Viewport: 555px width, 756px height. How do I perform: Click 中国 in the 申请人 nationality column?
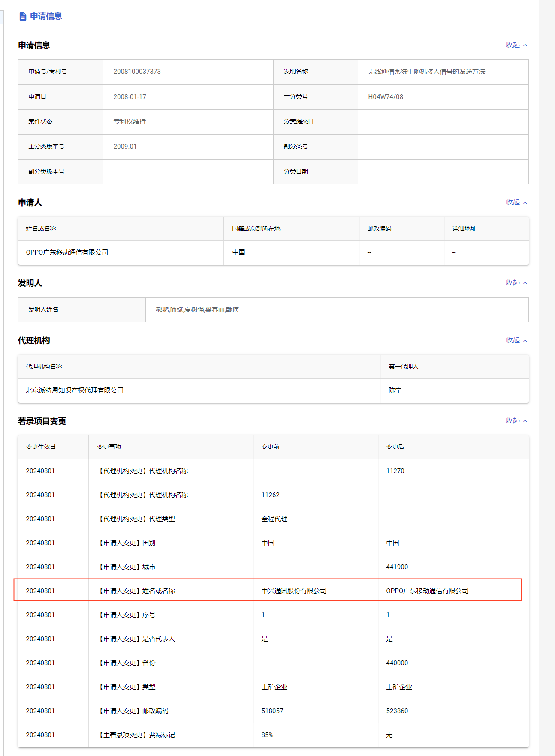238,252
